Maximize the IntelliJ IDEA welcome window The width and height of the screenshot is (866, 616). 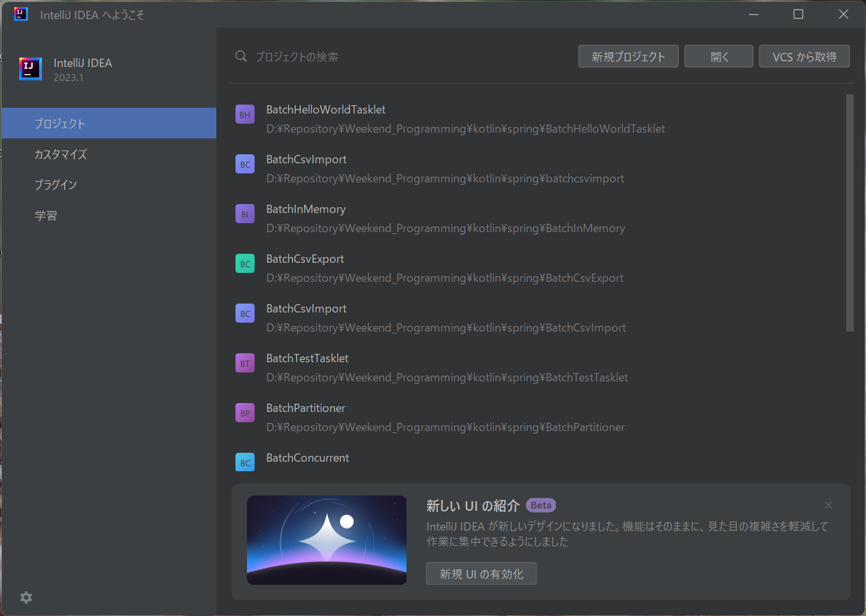[798, 14]
